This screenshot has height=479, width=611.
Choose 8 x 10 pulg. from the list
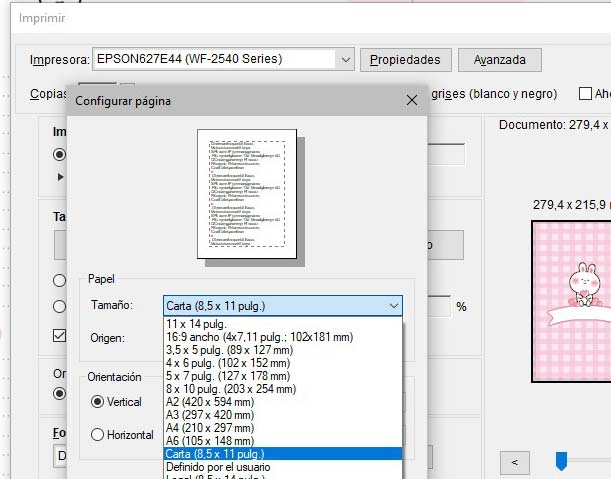tap(230, 389)
